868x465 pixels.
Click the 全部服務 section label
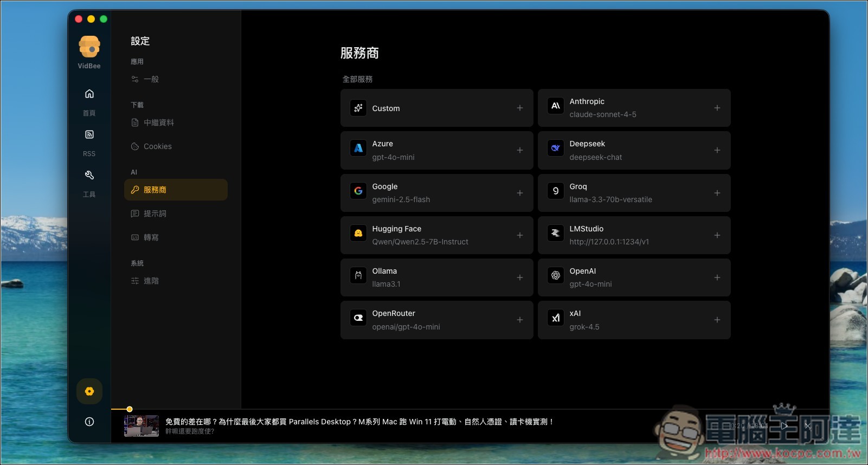pos(357,79)
